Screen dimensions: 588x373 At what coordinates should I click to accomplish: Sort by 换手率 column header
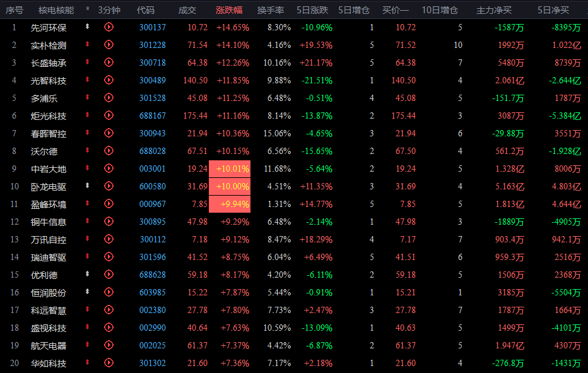[x=271, y=10]
